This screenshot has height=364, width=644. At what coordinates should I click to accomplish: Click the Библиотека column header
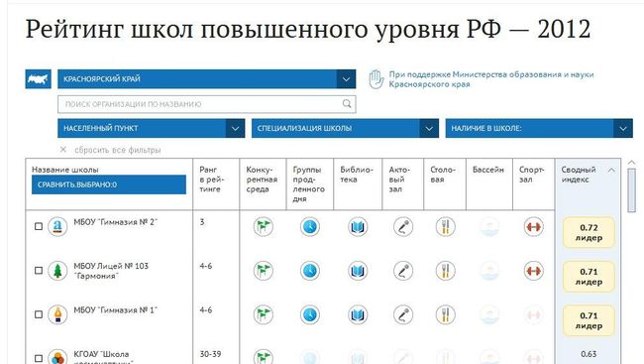coord(357,175)
